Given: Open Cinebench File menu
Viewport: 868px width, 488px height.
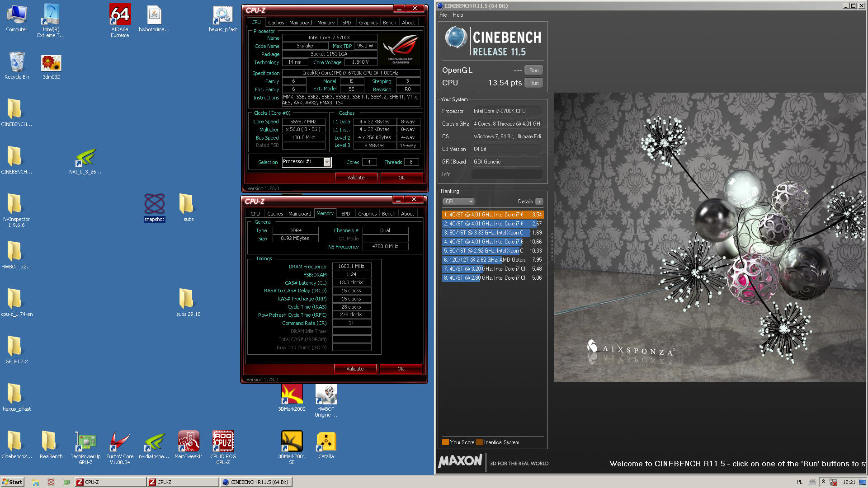Looking at the screenshot, I should [443, 15].
